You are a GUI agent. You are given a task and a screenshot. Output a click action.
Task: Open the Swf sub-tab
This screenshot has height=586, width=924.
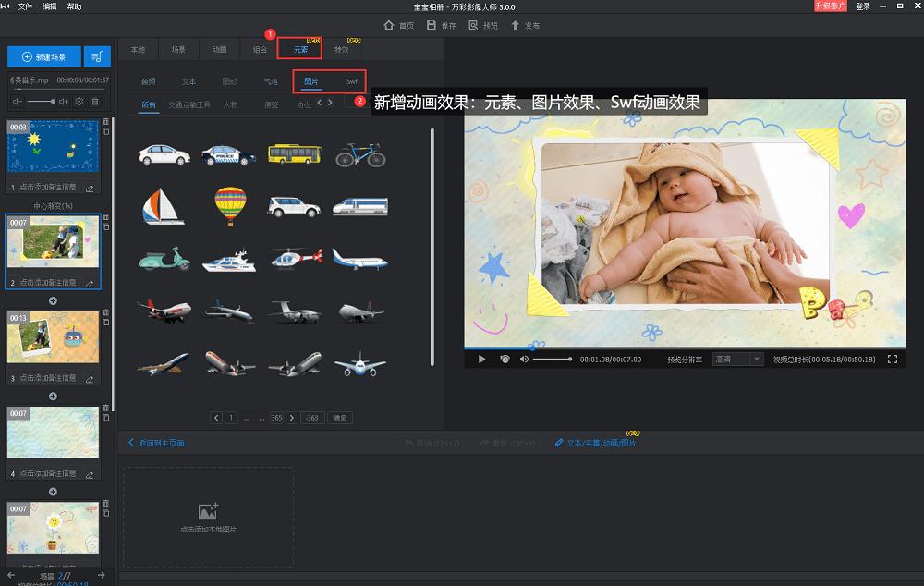(352, 81)
